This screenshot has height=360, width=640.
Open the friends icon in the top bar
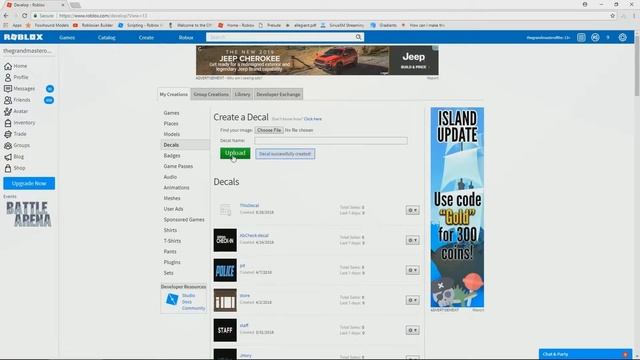595,38
